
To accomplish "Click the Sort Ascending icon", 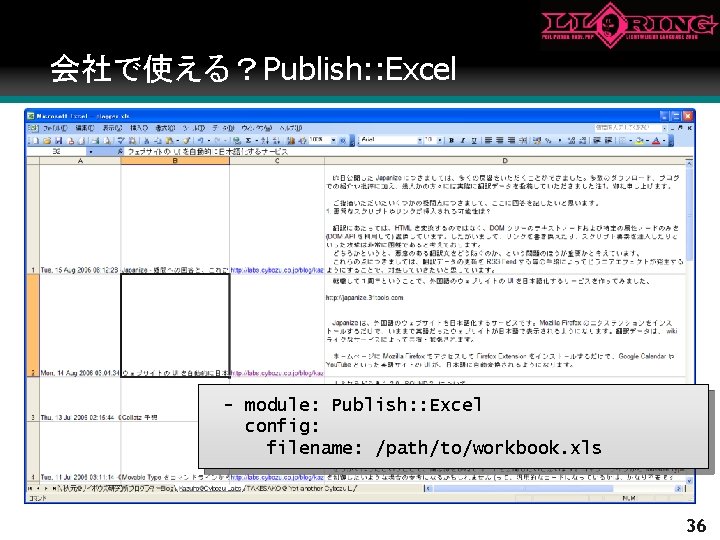I will point(265,141).
